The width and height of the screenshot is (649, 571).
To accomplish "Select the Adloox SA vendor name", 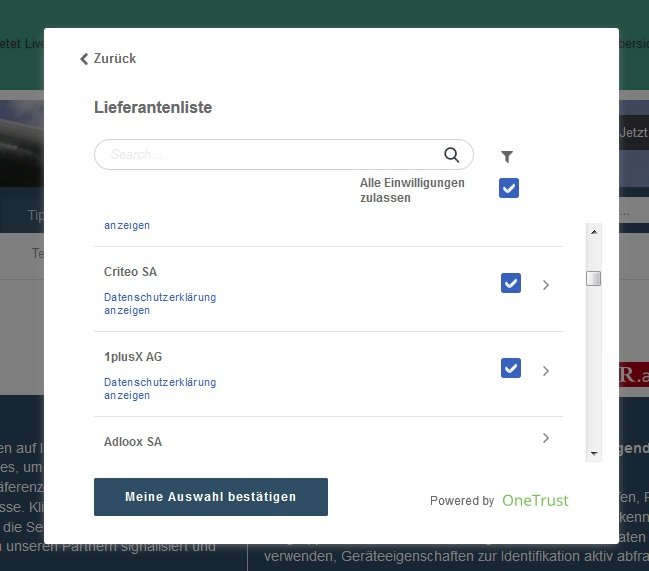I will pos(133,442).
